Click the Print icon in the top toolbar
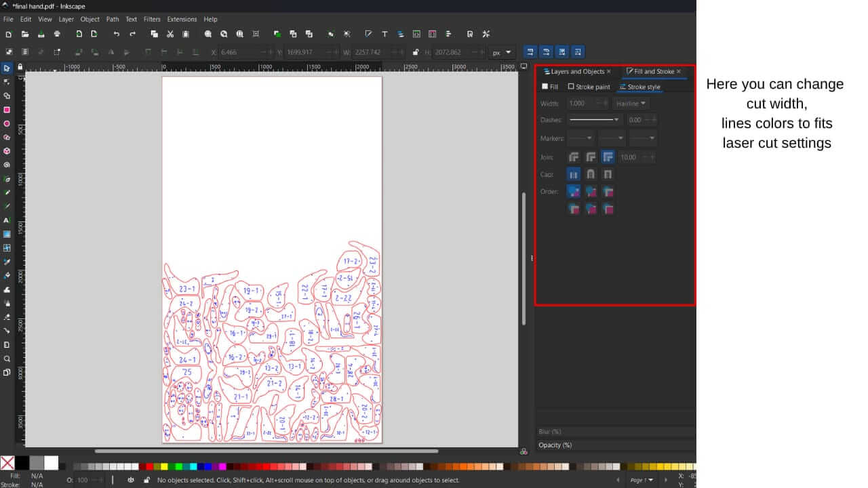The height and width of the screenshot is (488, 868). point(57,34)
